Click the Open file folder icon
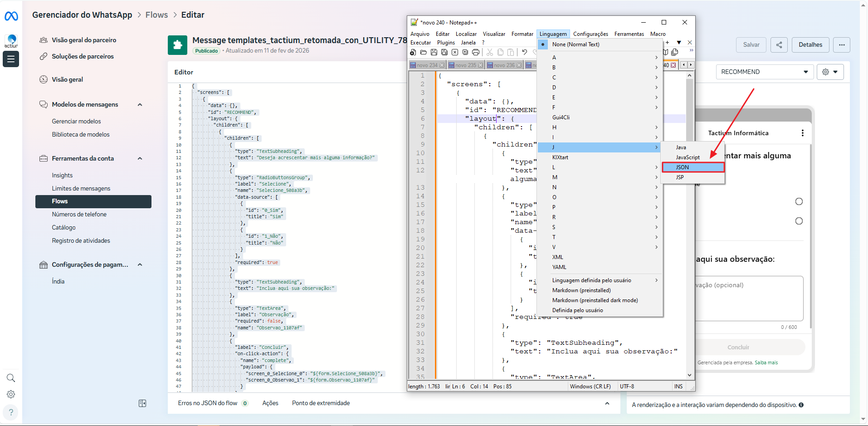The width and height of the screenshot is (868, 426). point(423,53)
